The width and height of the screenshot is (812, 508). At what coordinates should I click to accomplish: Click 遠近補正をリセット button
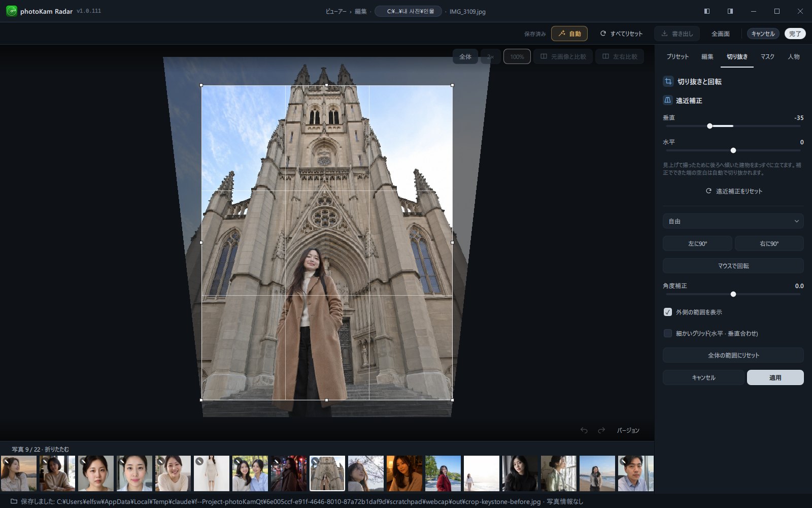click(x=734, y=191)
